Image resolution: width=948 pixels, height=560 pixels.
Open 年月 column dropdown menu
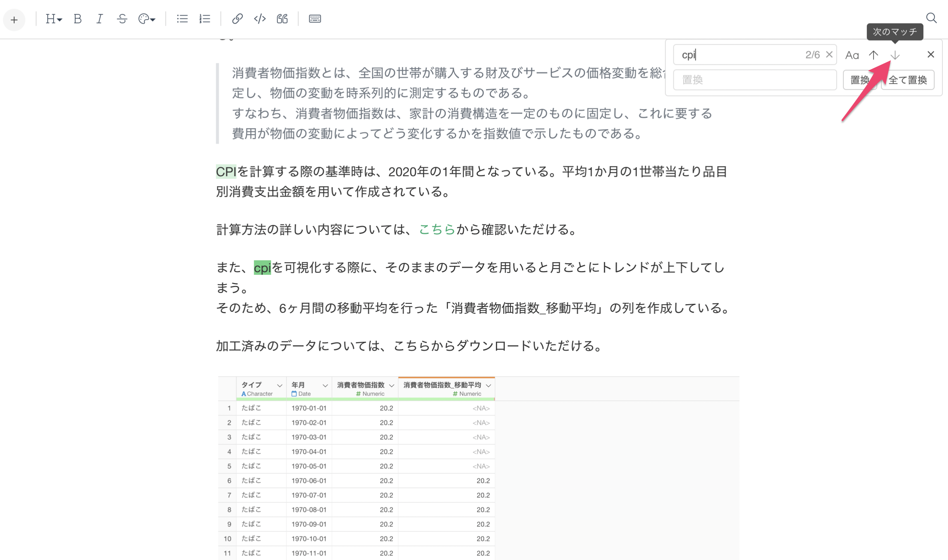point(325,385)
